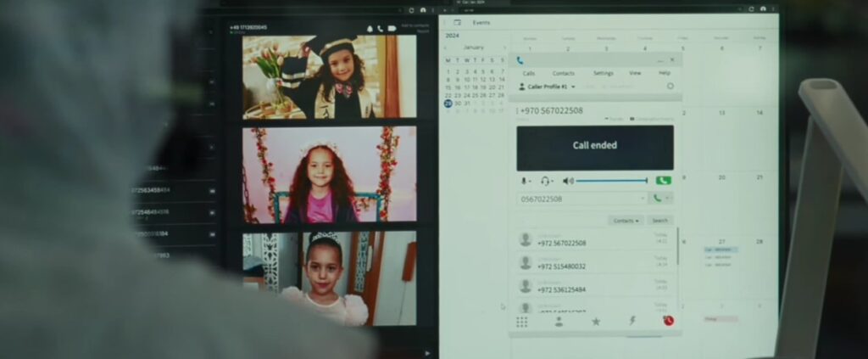
Task: Open the dial pad grid icon
Action: (x=521, y=322)
